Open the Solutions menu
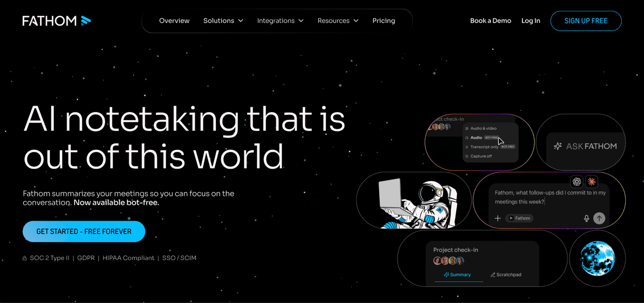Screen dimensions: 644x303 223,21
